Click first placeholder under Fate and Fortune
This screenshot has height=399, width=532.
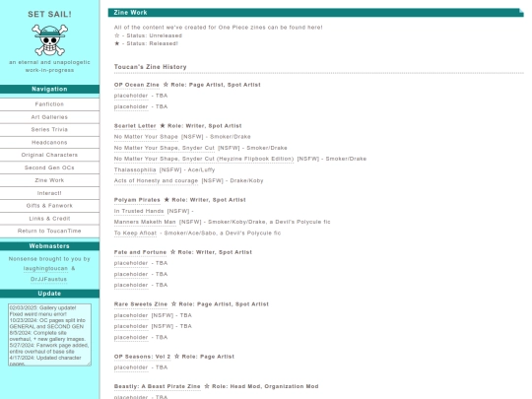pos(131,263)
